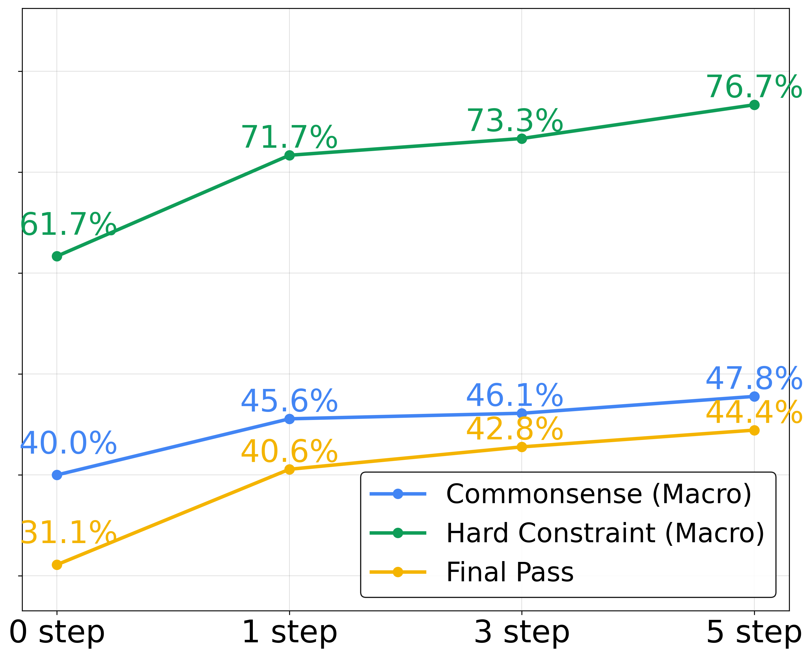Click the Hard Constraint (Macro) legend label
This screenshot has width=812, height=657.
click(x=605, y=533)
